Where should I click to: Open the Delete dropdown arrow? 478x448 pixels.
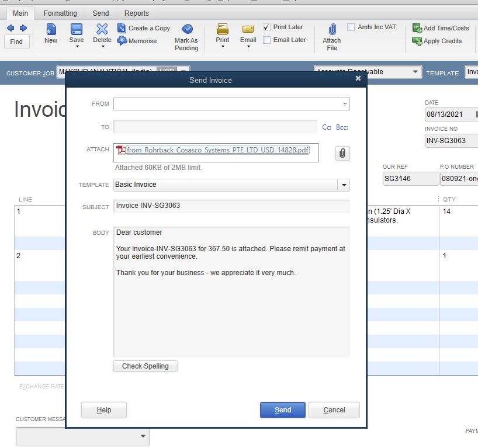(103, 47)
